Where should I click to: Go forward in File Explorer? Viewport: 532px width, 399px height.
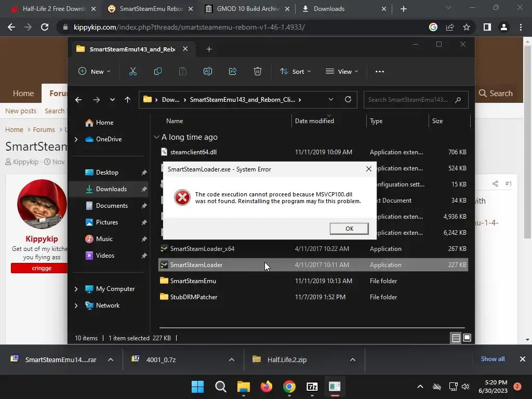coord(96,100)
